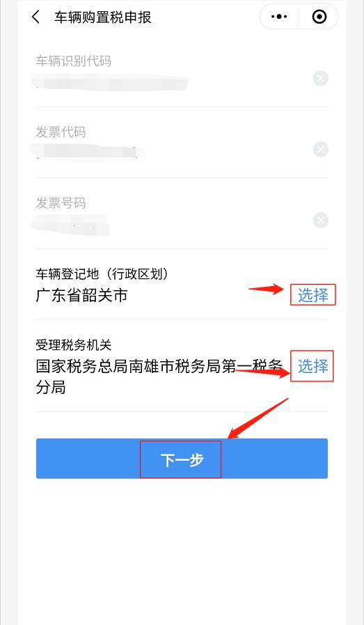This screenshot has width=364, height=625.
Task: Tap the 车辆购置税申报 page title
Action: (103, 17)
